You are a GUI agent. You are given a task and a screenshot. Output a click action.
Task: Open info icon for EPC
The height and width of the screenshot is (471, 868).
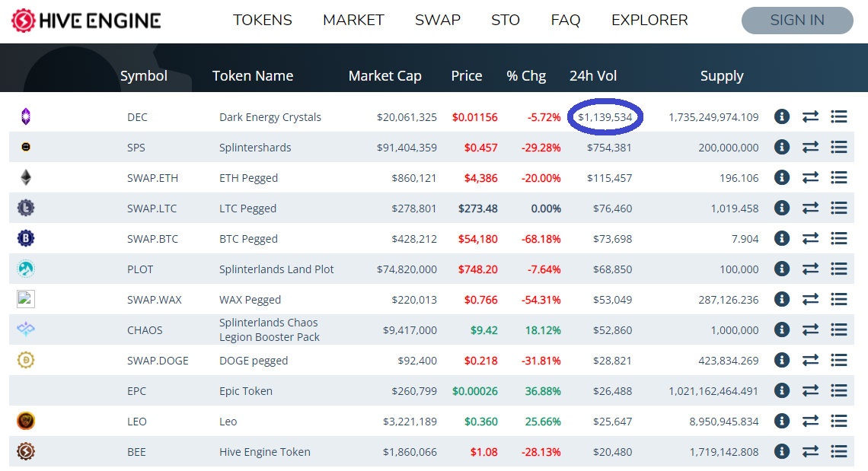(782, 391)
